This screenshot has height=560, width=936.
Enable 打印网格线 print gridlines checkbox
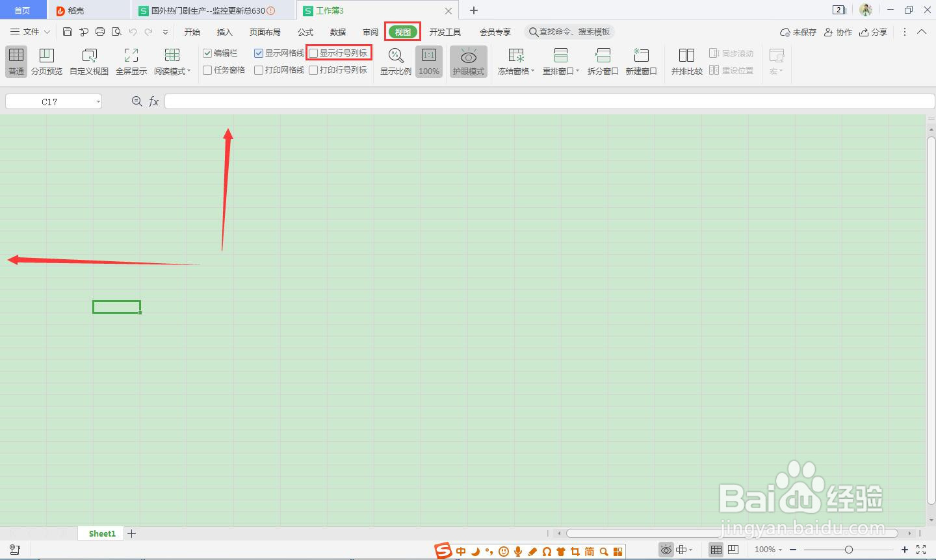259,70
